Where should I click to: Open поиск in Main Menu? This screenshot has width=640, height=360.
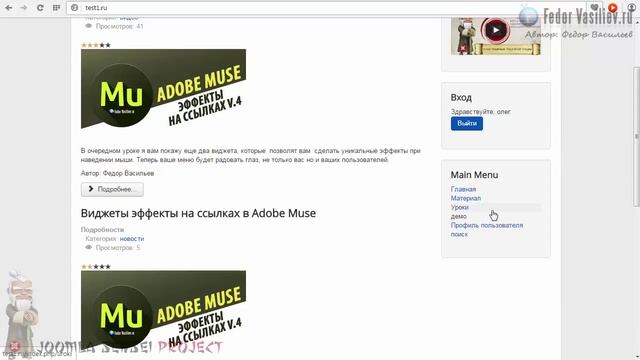click(x=459, y=234)
